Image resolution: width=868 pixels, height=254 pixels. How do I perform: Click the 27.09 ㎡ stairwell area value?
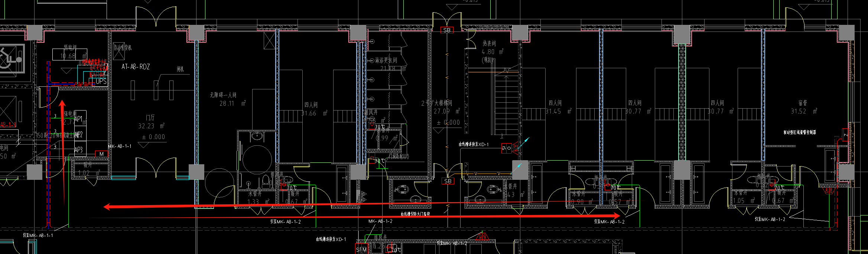point(447,111)
